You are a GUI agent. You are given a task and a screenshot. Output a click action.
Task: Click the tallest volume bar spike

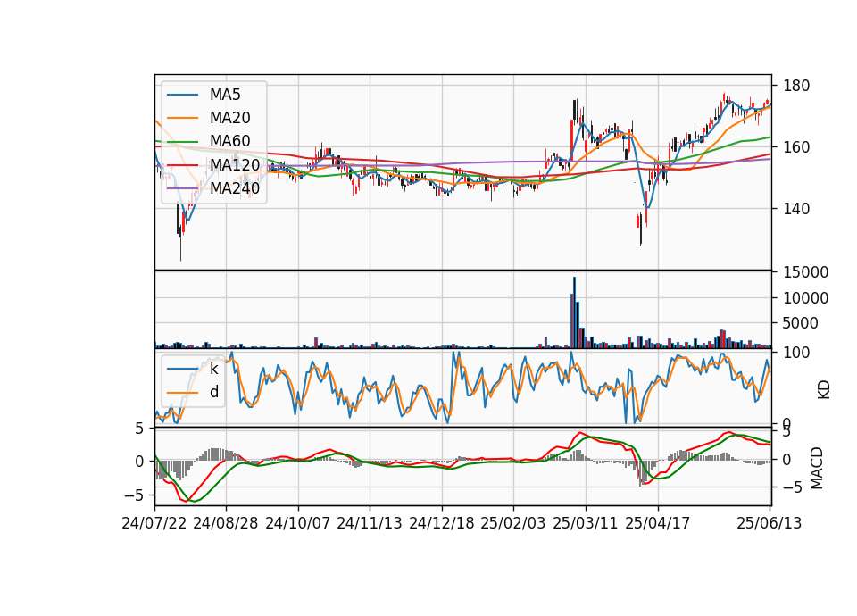(574, 312)
